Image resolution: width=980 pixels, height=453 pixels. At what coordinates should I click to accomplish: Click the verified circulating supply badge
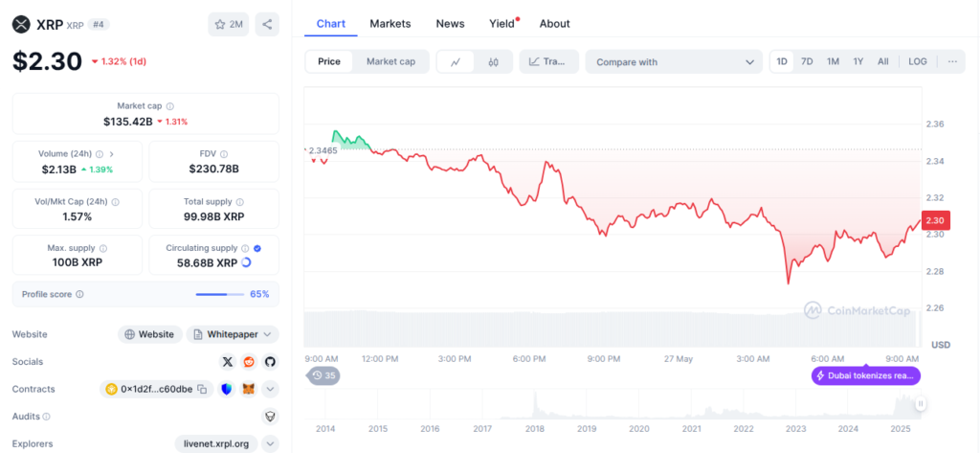pos(257,248)
